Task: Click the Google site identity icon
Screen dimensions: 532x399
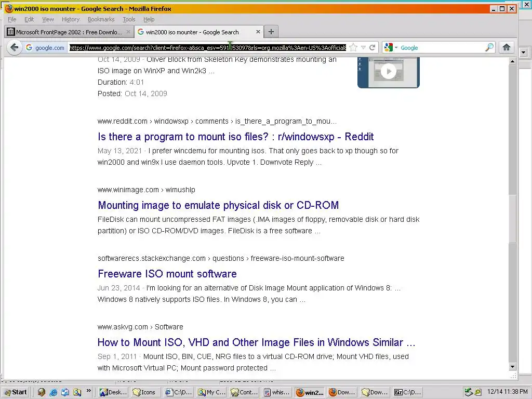Action: tap(45, 47)
